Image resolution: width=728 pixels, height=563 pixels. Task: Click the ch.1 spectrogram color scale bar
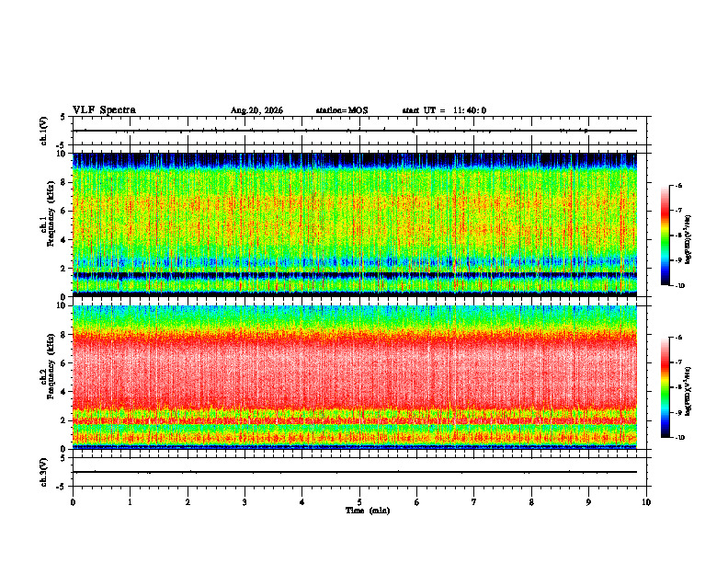click(665, 236)
